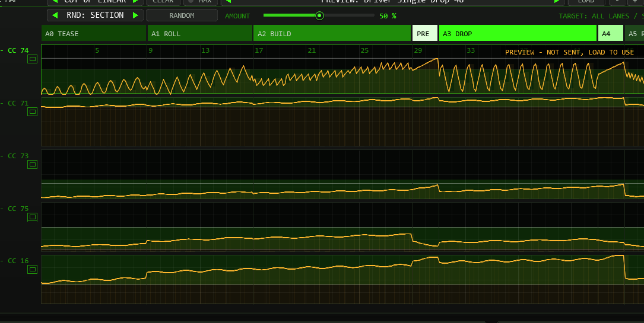Click the PREVIEW - NOT SENT, LOAD TO USE notice
This screenshot has height=323, width=644.
coord(569,52)
